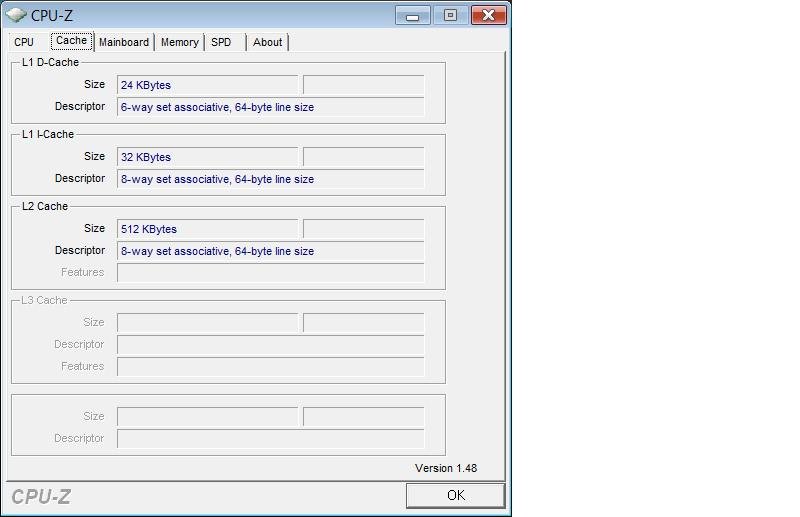
Task: Click L1 D-Cache descriptor 6-way set associative
Action: pyautogui.click(x=270, y=107)
